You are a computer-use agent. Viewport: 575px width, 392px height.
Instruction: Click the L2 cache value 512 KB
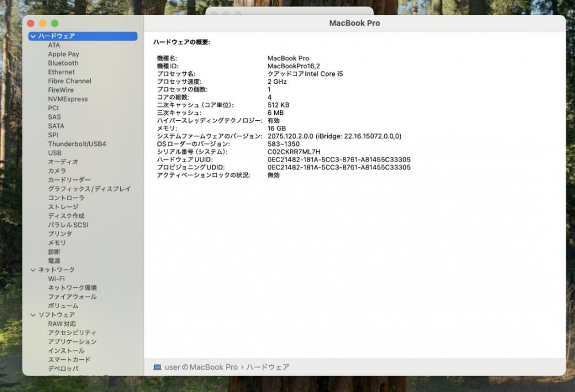[278, 105]
